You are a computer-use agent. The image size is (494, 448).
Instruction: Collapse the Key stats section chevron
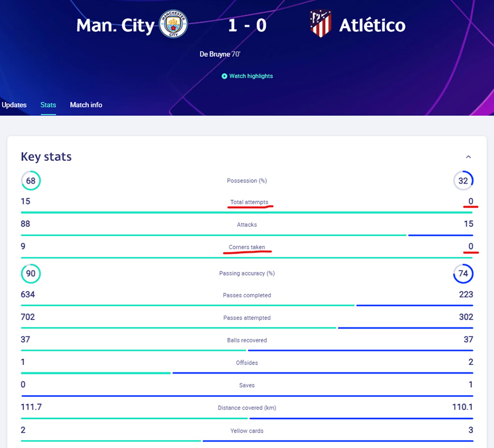tap(468, 157)
